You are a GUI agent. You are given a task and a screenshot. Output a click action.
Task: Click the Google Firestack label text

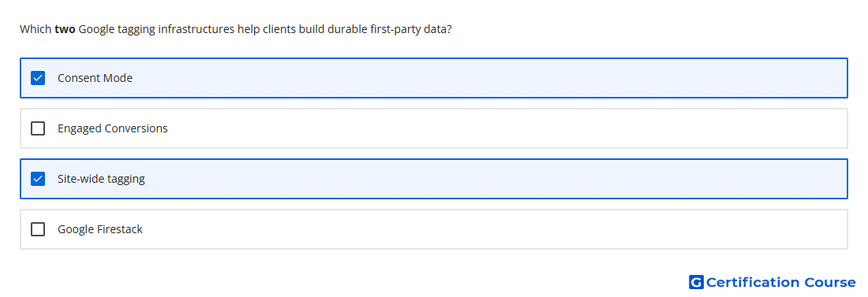tap(100, 229)
